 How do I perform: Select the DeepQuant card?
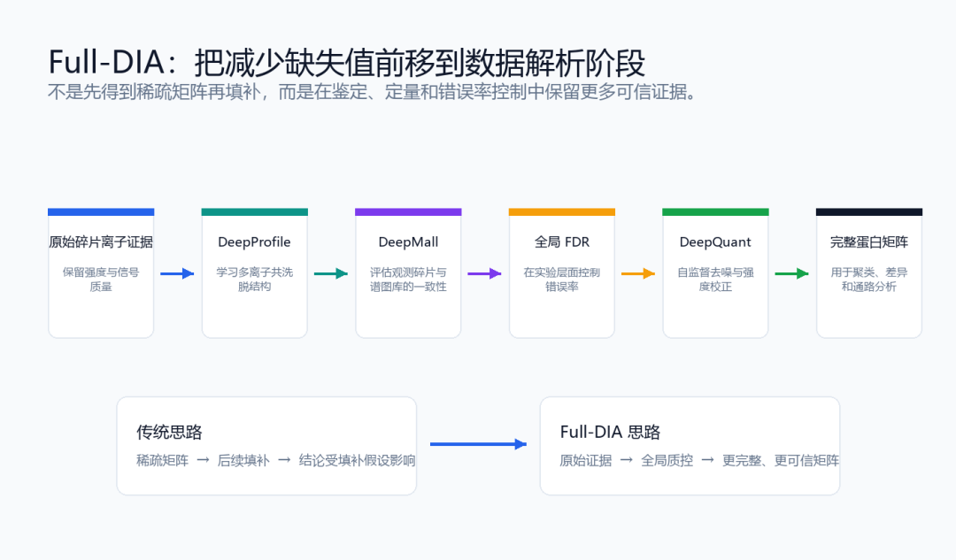pos(716,273)
